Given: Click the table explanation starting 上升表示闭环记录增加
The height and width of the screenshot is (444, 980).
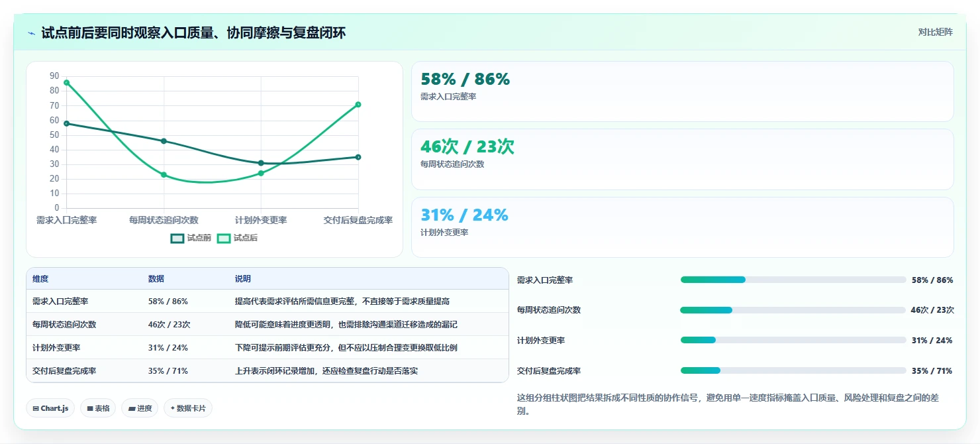Looking at the screenshot, I should coord(326,371).
